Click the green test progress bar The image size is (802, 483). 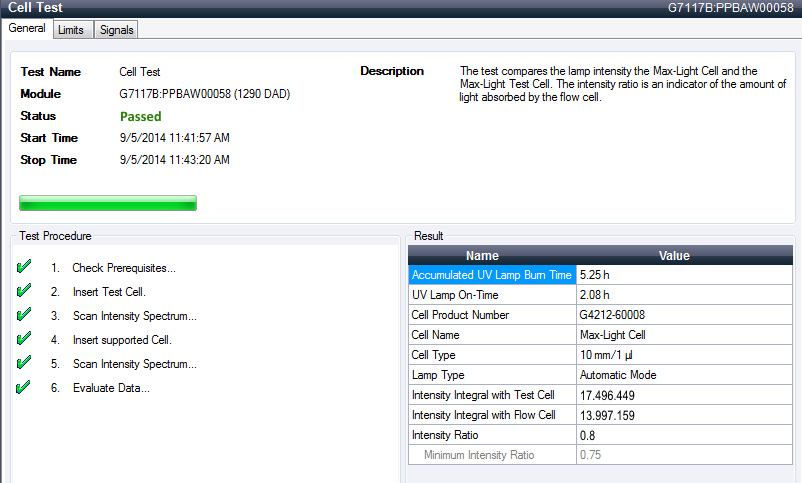click(108, 204)
